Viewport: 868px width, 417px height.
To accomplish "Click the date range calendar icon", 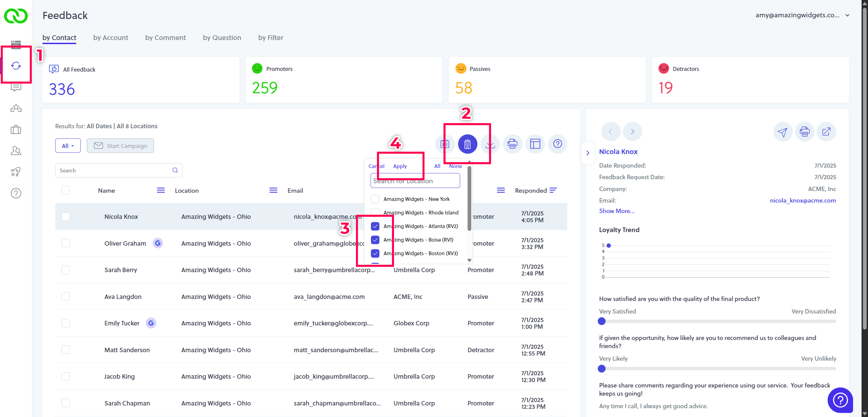I will [445, 144].
